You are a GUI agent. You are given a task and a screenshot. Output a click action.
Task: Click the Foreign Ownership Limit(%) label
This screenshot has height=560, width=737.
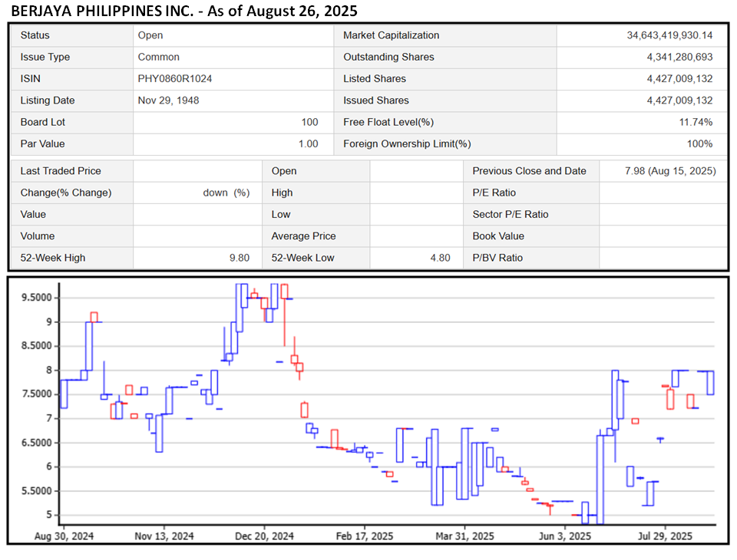click(x=407, y=143)
